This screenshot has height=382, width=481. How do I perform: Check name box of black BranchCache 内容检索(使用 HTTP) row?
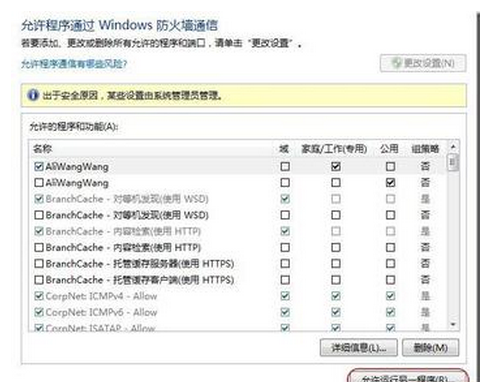pos(39,247)
